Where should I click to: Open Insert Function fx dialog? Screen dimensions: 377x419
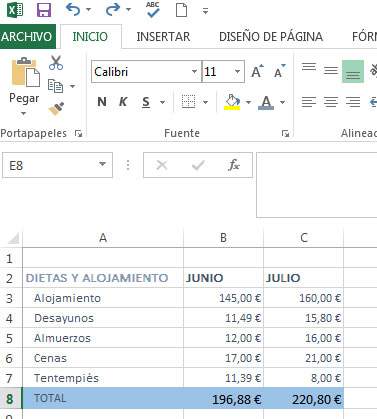234,165
